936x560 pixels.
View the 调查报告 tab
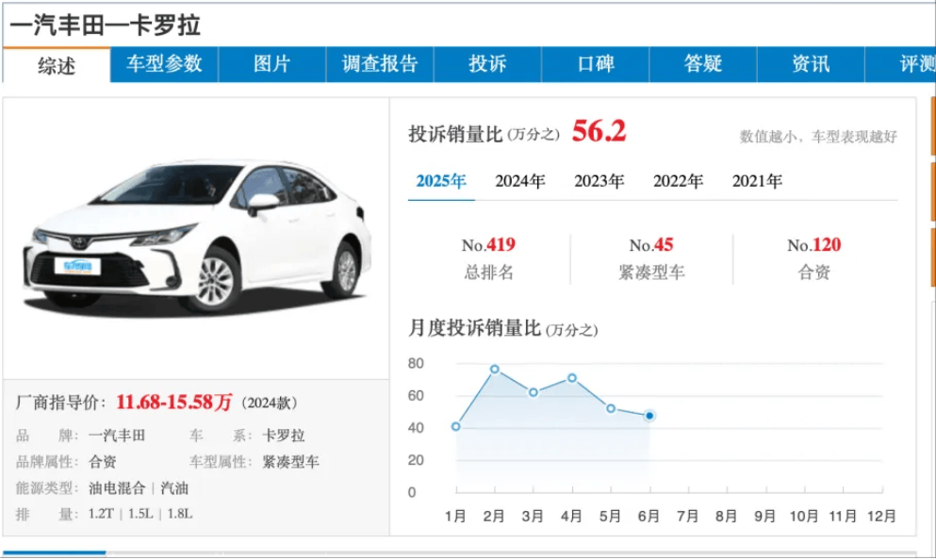click(x=379, y=63)
